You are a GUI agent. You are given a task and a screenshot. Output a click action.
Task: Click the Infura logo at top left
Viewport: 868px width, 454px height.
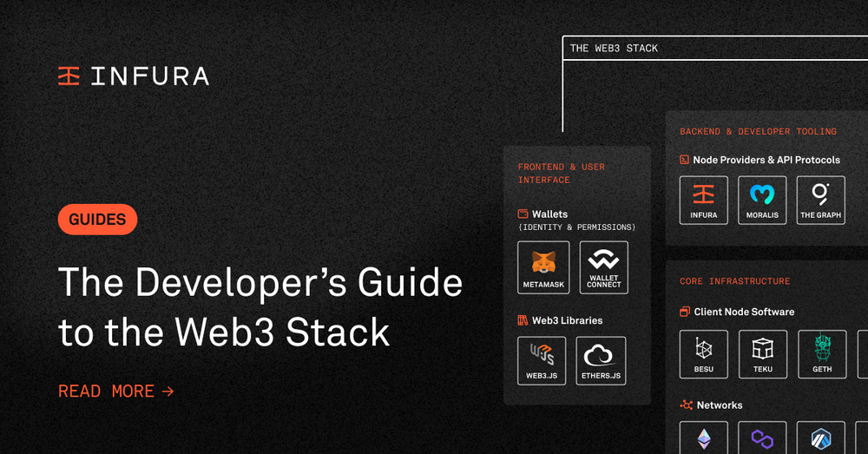(x=133, y=76)
